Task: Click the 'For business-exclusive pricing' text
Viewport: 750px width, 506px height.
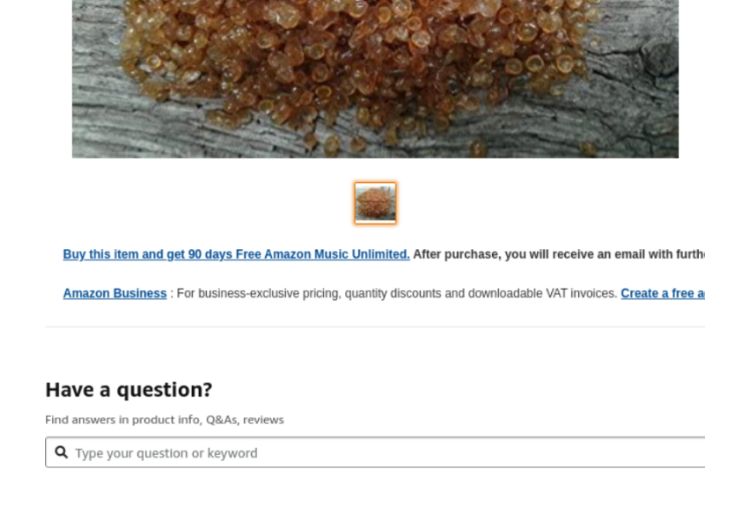Action: tap(257, 293)
